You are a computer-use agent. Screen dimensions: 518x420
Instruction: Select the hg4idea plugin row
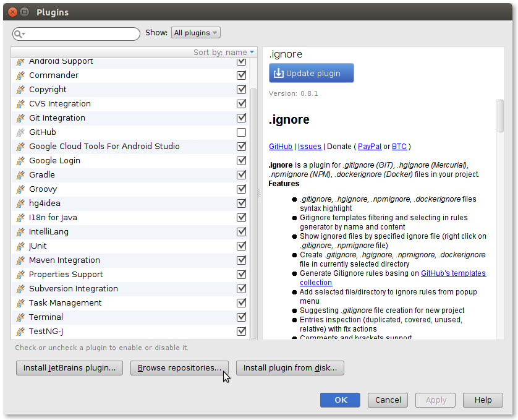[130, 204]
